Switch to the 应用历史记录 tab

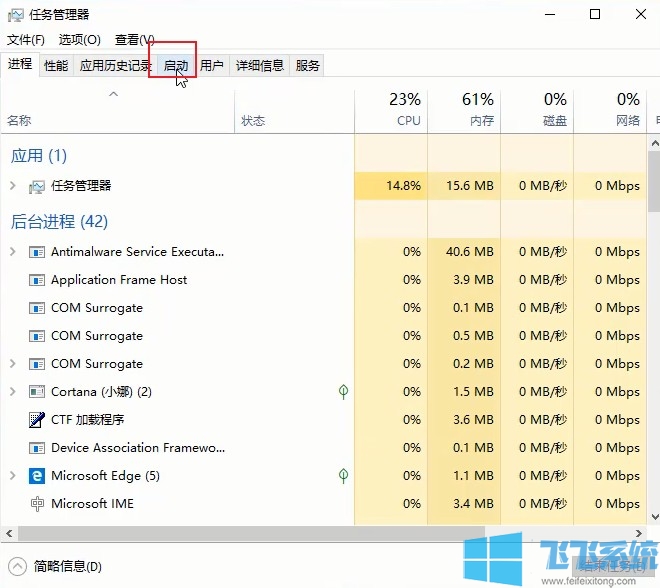116,65
